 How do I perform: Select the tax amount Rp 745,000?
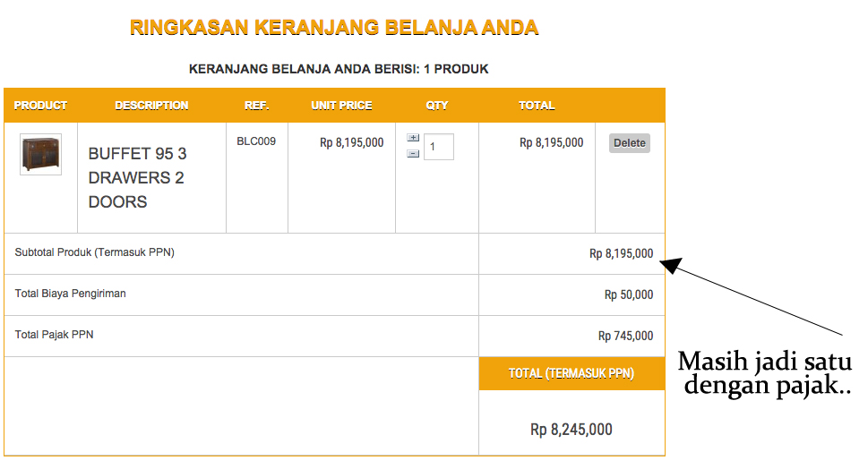625,336
